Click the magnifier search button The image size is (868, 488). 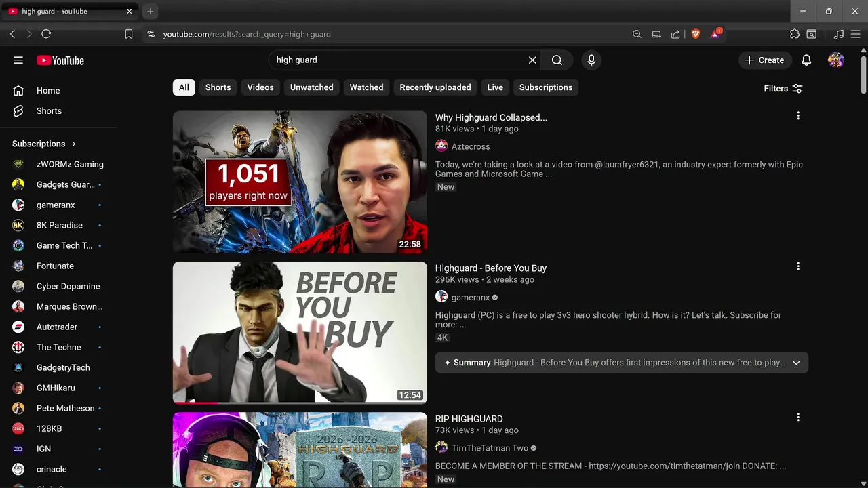point(557,60)
